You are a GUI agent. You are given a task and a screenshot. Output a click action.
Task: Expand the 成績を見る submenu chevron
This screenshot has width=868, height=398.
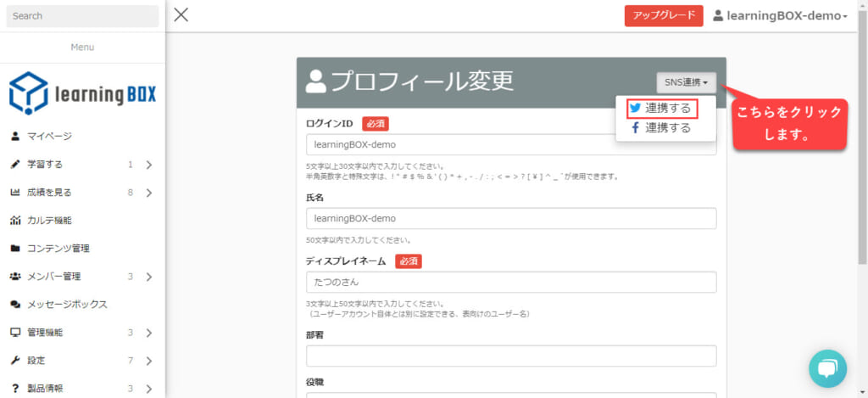148,193
